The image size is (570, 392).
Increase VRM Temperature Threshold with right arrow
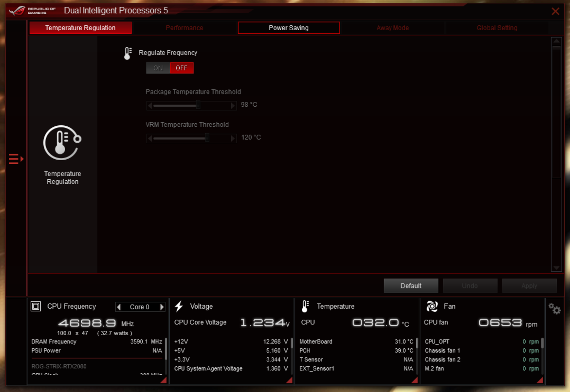233,138
